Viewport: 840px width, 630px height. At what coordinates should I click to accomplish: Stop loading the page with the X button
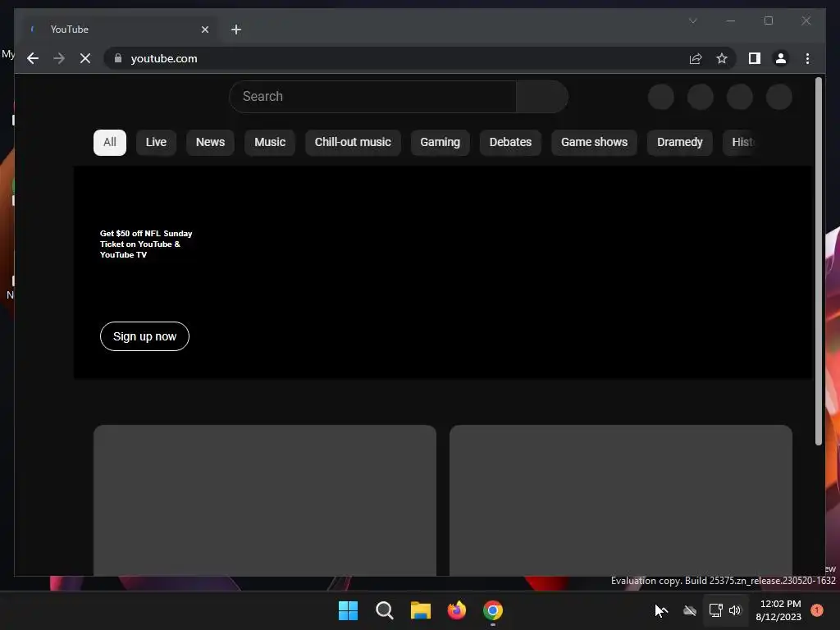[85, 58]
